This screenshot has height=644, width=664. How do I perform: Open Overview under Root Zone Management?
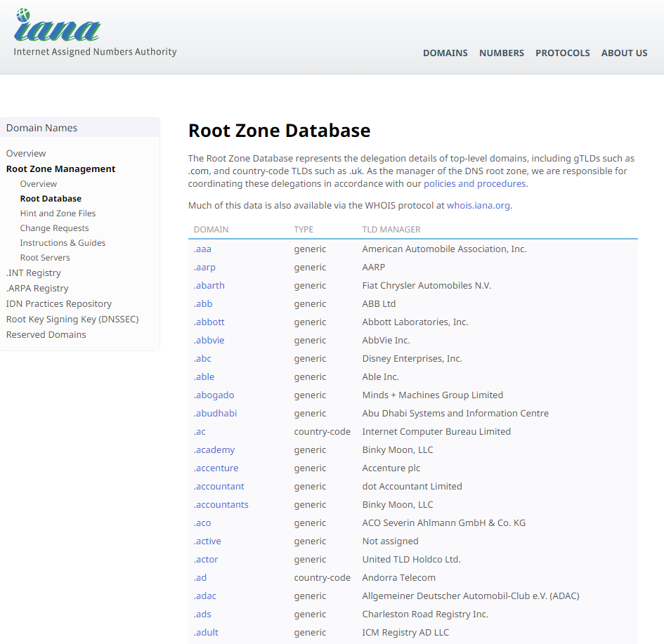pos(38,184)
